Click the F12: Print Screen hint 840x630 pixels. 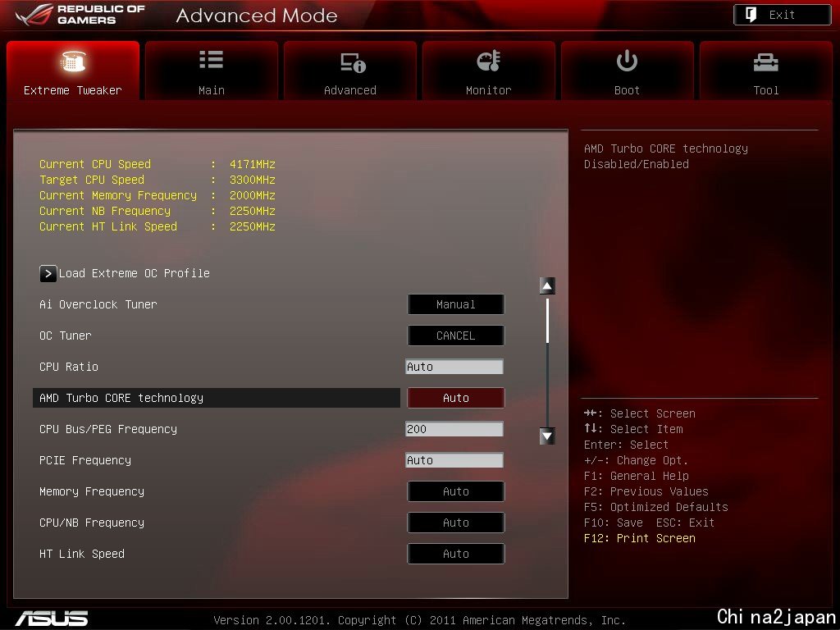(640, 538)
